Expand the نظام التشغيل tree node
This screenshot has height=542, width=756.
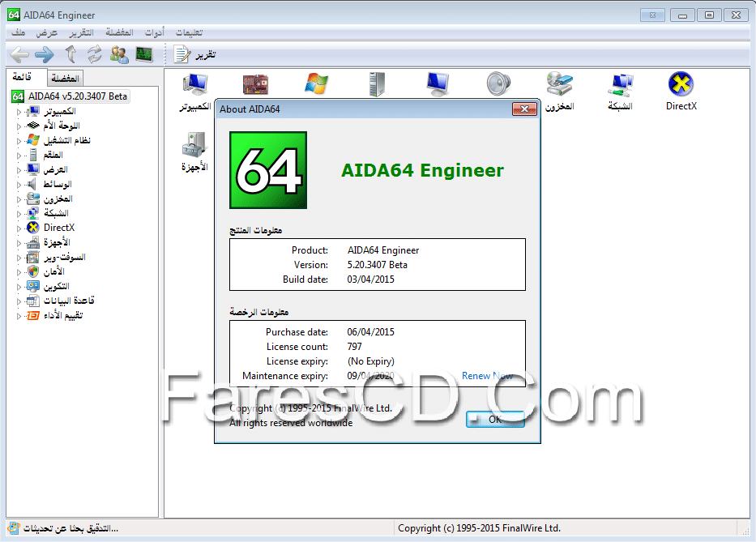click(19, 141)
